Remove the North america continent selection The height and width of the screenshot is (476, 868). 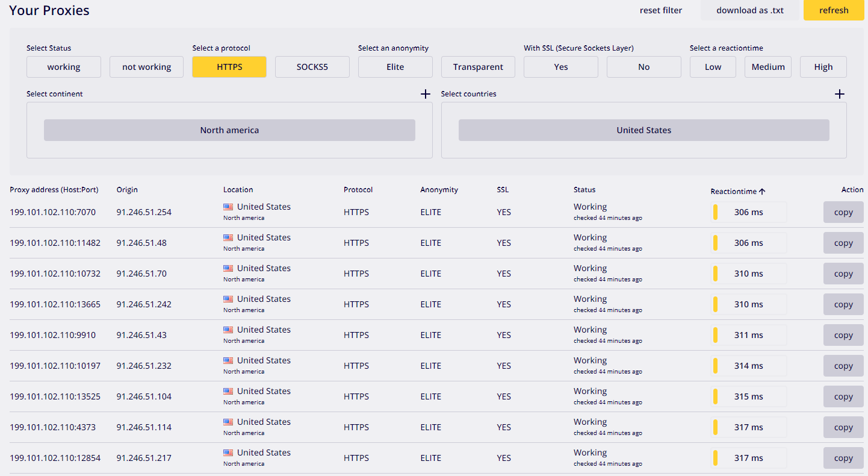[x=229, y=130]
